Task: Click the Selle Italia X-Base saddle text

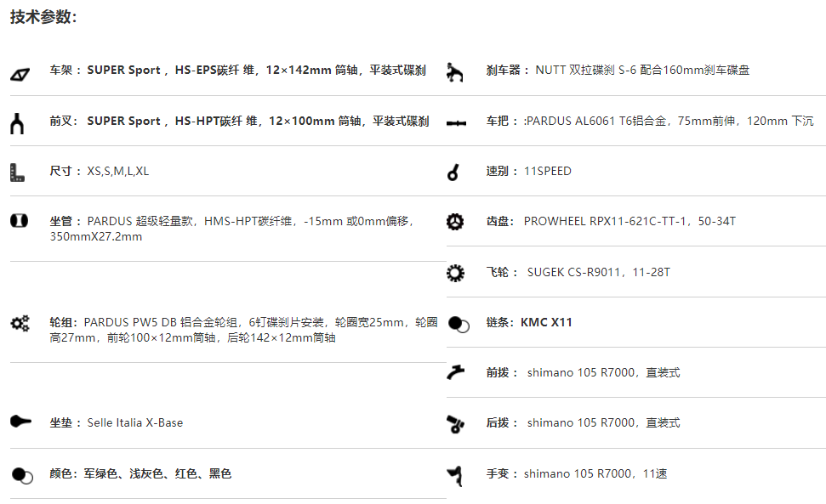Action: pos(135,422)
